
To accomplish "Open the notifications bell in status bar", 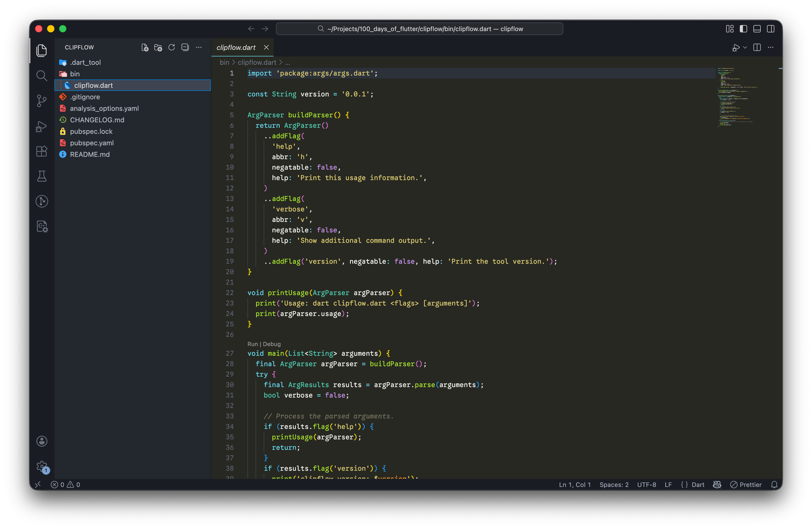I will (774, 484).
